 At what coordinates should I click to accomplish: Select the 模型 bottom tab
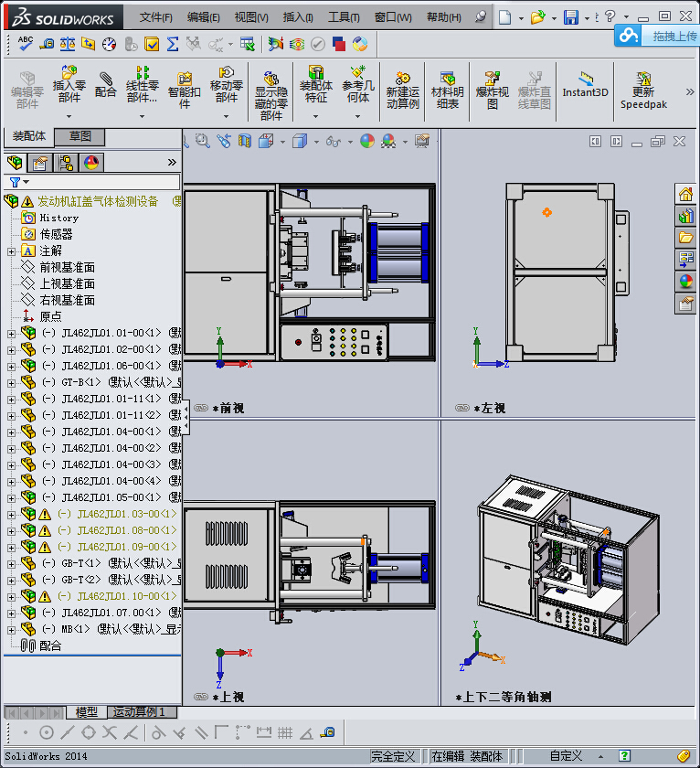[87, 711]
